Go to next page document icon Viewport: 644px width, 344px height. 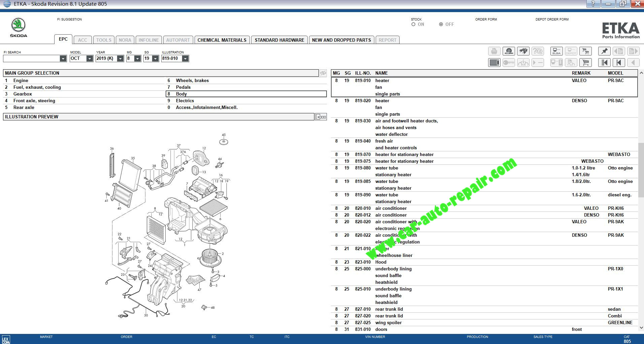pyautogui.click(x=633, y=51)
